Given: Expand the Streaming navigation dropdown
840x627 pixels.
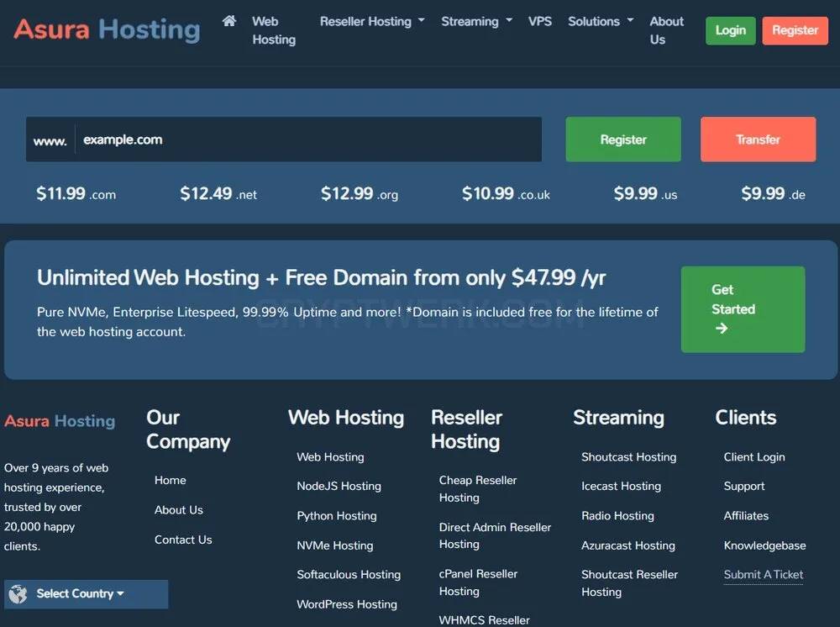Looking at the screenshot, I should point(477,22).
